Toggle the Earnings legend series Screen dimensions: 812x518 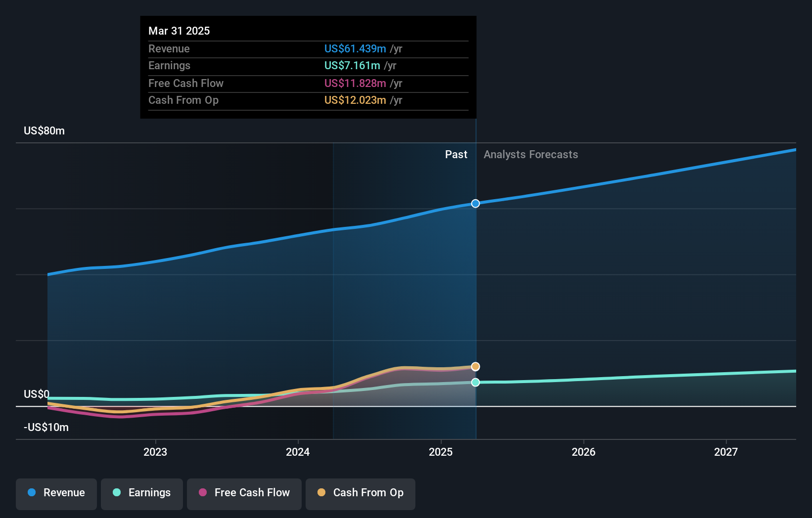[x=142, y=494]
